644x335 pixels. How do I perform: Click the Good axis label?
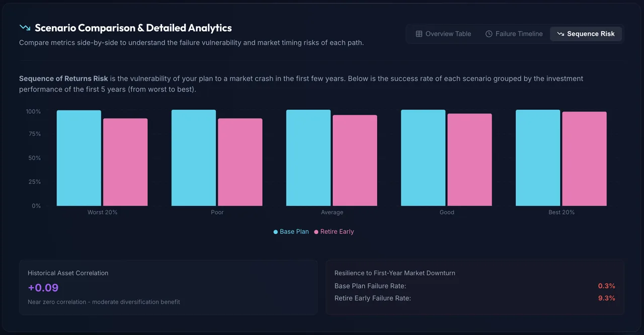[x=447, y=213]
